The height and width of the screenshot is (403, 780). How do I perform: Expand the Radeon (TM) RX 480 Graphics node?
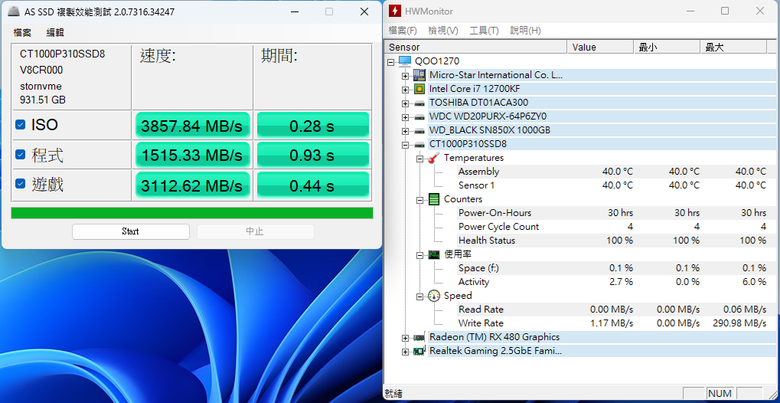click(405, 338)
